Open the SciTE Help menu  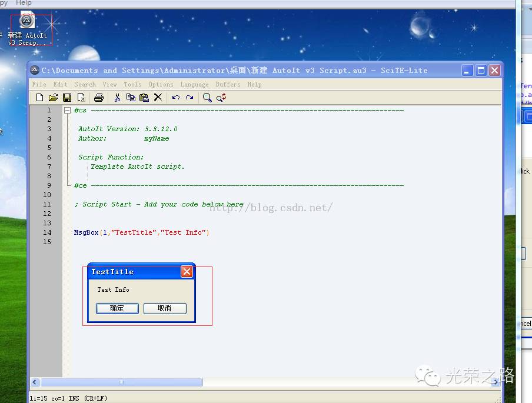[x=254, y=84]
